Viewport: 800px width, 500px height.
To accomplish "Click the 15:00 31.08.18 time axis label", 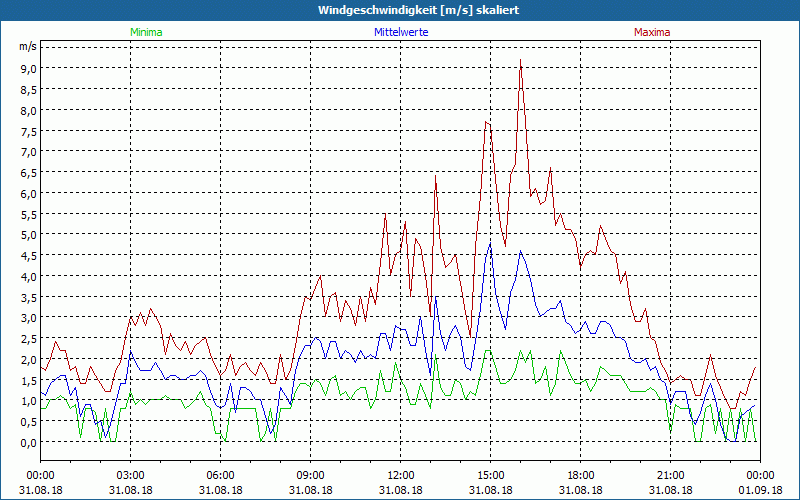I will (x=490, y=483).
